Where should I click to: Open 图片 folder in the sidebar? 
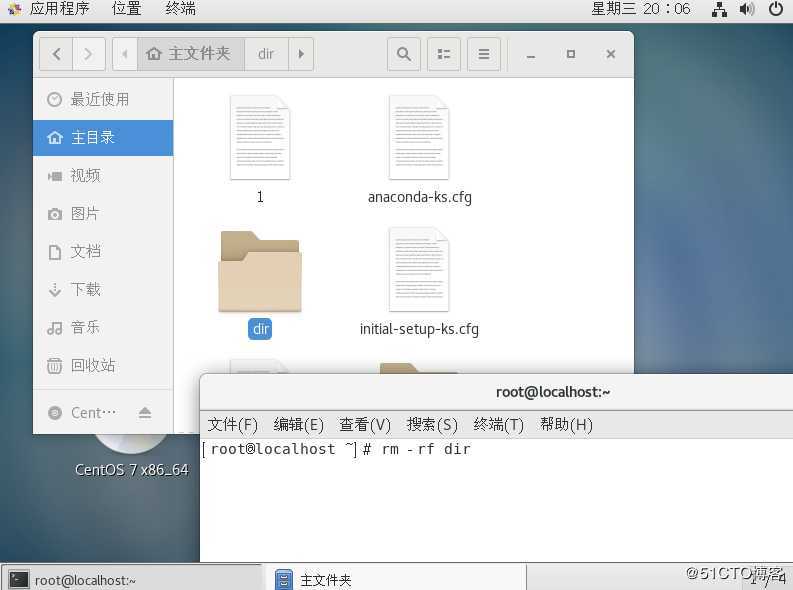pyautogui.click(x=103, y=213)
